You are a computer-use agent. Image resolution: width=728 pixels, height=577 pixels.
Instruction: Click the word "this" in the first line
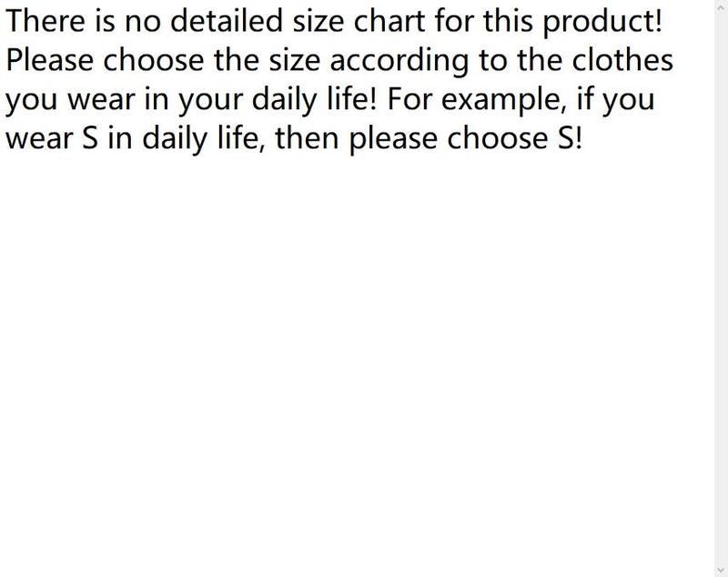coord(508,21)
